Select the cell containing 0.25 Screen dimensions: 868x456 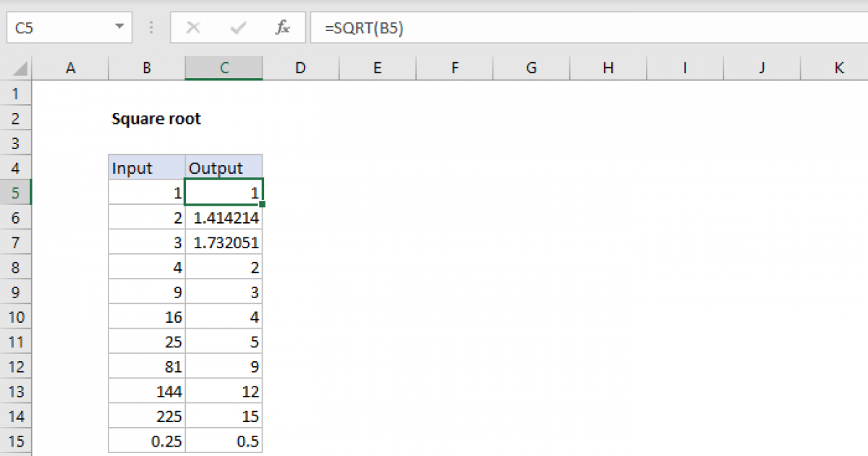click(146, 441)
